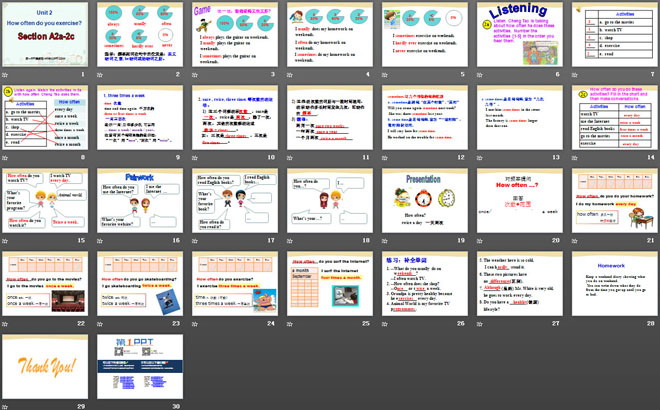The width and height of the screenshot is (660, 410).
Task: Click the animation star icon under slide 23
Action: click(x=100, y=324)
